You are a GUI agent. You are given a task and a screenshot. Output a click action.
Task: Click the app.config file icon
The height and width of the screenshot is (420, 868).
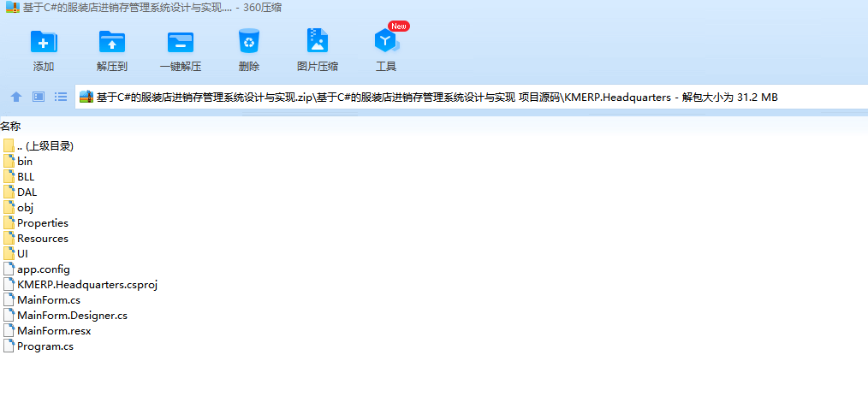tap(9, 269)
